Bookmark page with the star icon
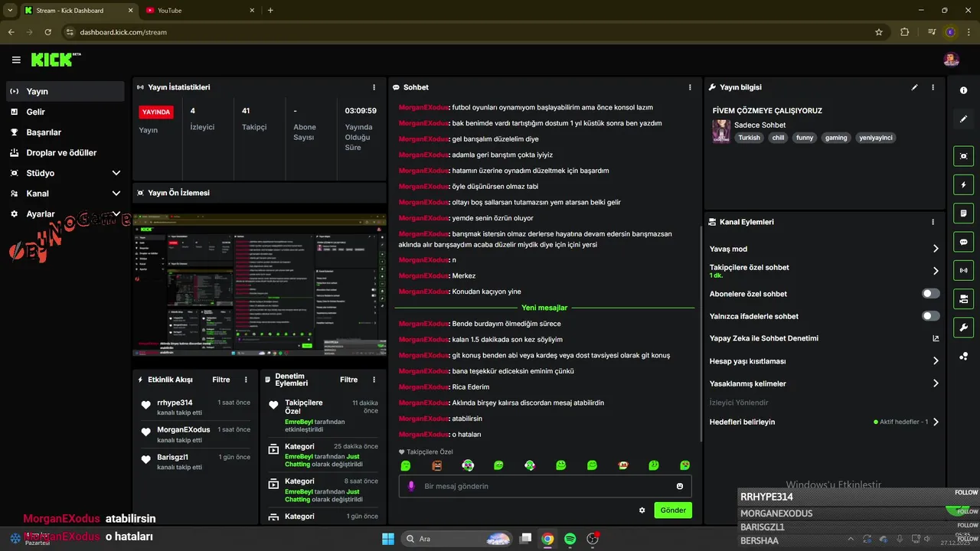This screenshot has height=551, width=980. pos(879,32)
